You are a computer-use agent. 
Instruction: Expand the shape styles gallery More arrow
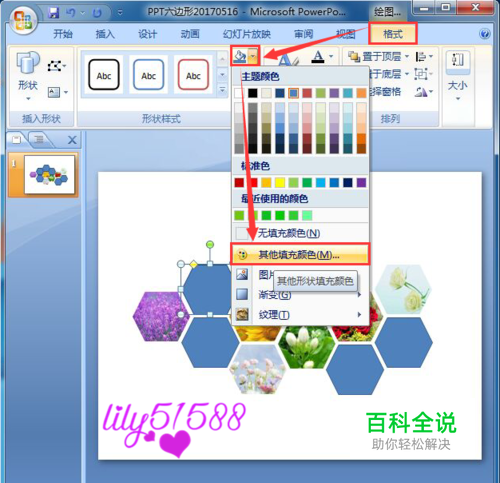222,90
